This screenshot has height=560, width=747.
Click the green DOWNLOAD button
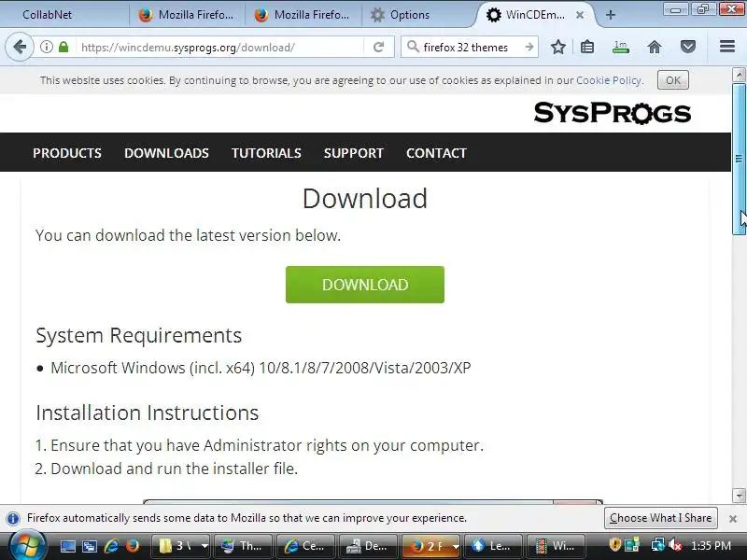[x=365, y=285]
